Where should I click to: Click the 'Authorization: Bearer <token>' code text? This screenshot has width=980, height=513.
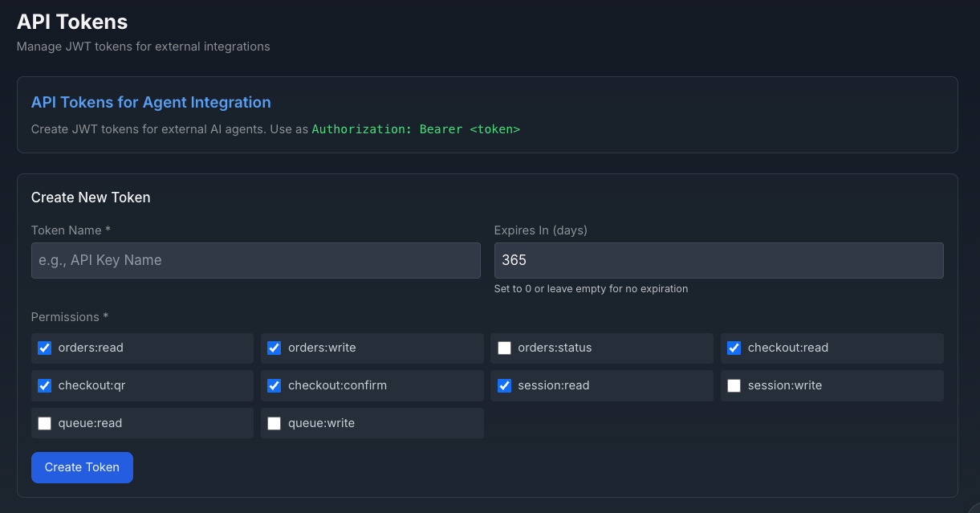(416, 128)
